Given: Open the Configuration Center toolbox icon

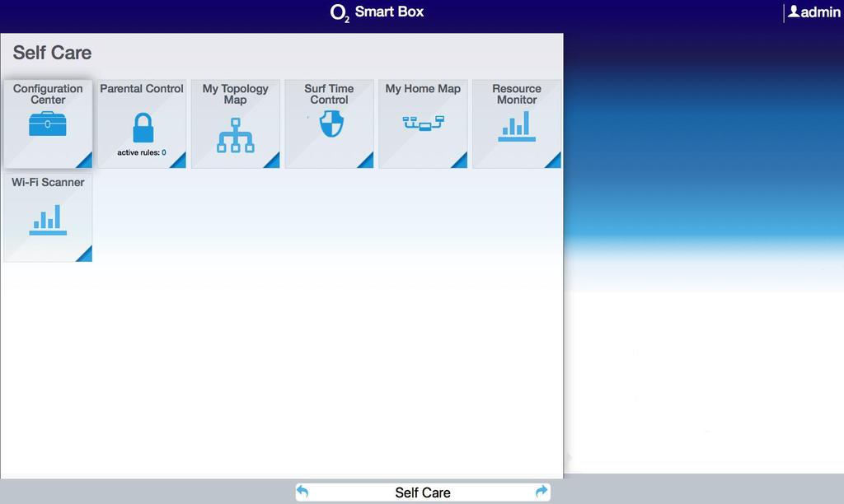Looking at the screenshot, I should pyautogui.click(x=47, y=124).
